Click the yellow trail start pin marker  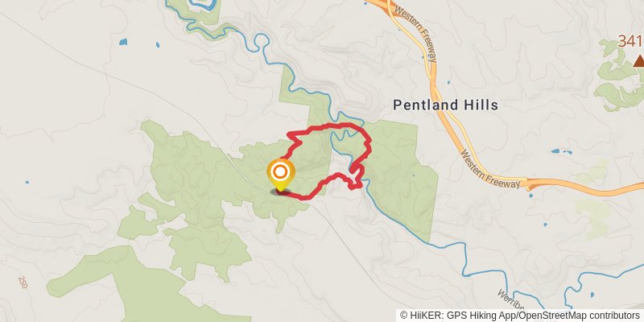tap(280, 175)
